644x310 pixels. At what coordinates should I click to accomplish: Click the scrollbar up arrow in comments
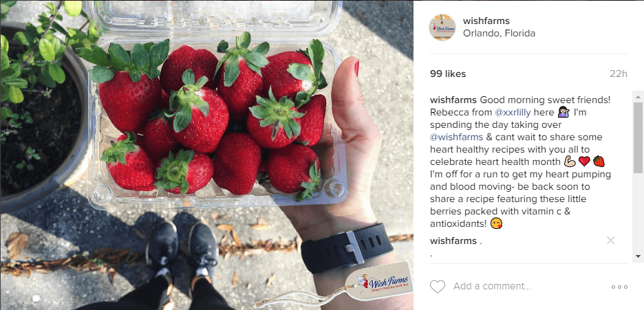[x=638, y=97]
